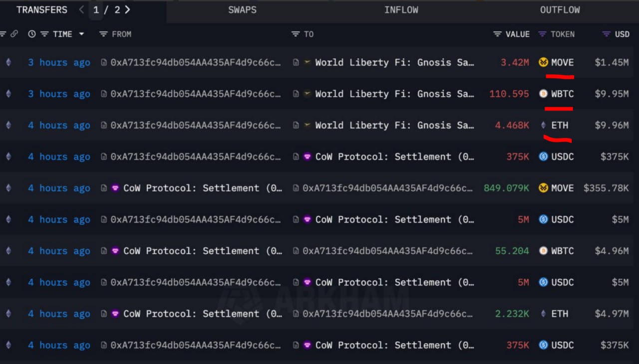The image size is (639, 364).
Task: Open the FROM column filter
Action: pyautogui.click(x=103, y=34)
